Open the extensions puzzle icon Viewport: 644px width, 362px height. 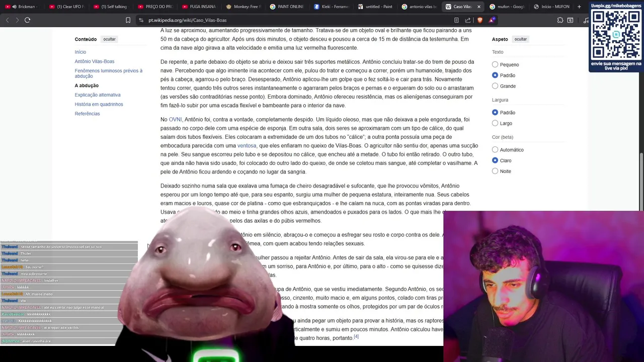[560, 20]
